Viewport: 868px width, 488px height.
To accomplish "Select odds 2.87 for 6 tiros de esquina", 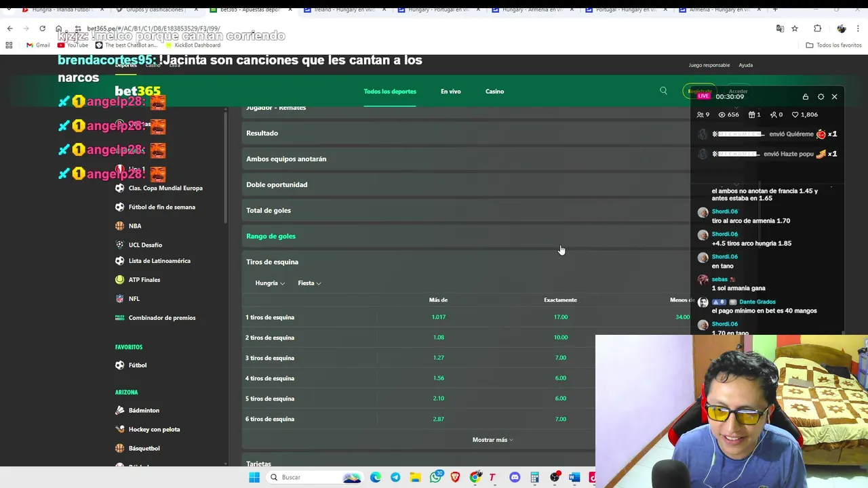I will coord(439,419).
